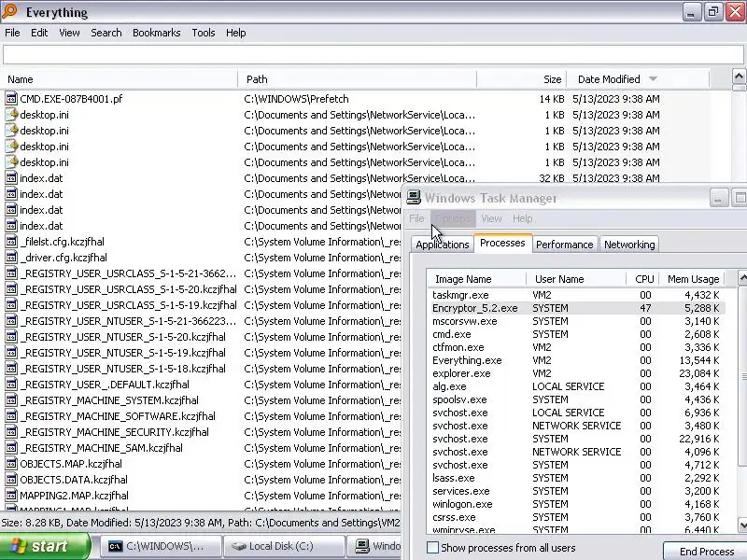
Task: Click the End Process button
Action: point(707,551)
